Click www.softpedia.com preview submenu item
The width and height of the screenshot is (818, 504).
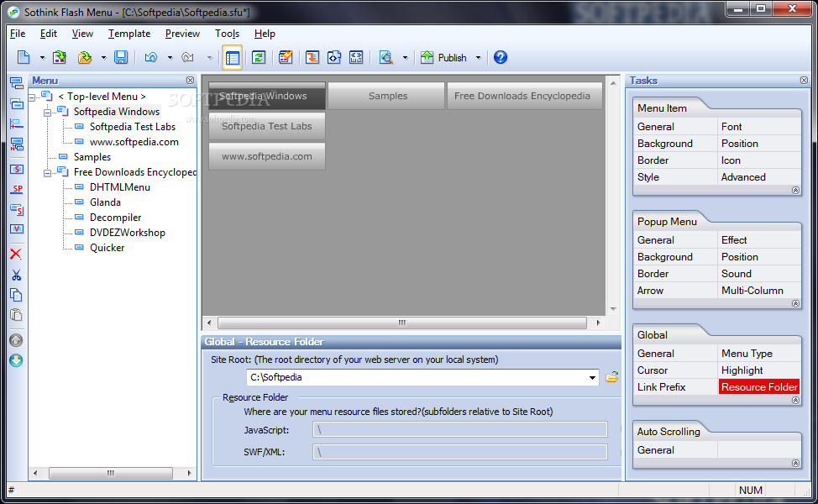click(x=267, y=156)
